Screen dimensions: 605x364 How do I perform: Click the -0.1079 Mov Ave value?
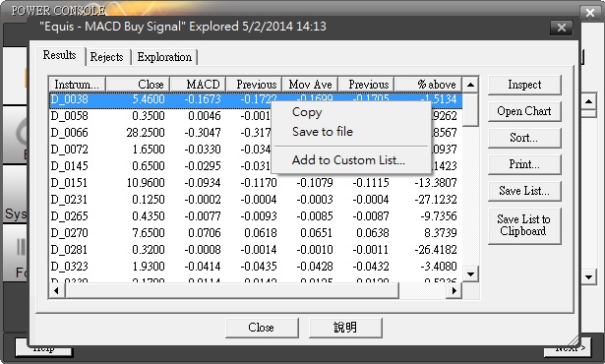pyautogui.click(x=315, y=183)
